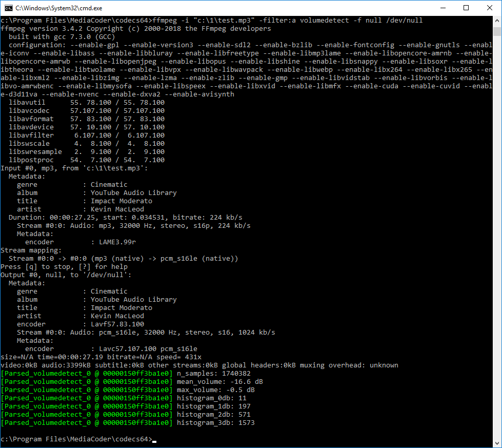The width and height of the screenshot is (502, 448).
Task: Click the vertical scrollbar thumb
Action: (497, 31)
